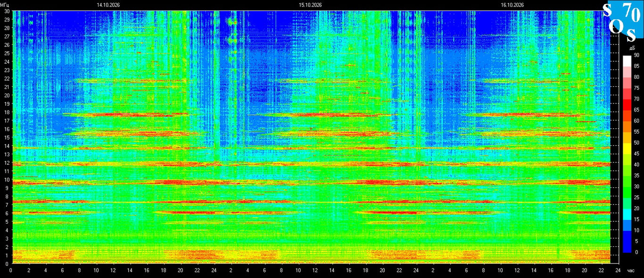
Task: Click the 30 MHz label on frequency axis
Action: point(6,11)
